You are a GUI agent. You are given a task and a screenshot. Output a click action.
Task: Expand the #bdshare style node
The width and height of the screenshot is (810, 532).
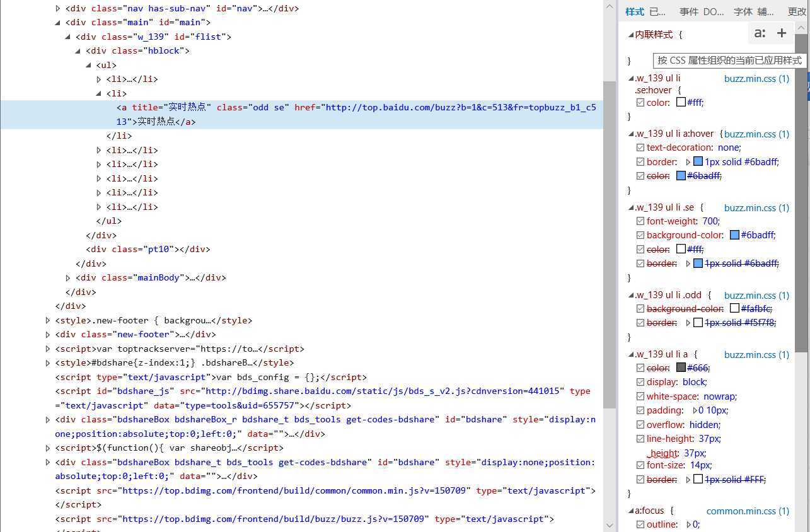[x=48, y=362]
